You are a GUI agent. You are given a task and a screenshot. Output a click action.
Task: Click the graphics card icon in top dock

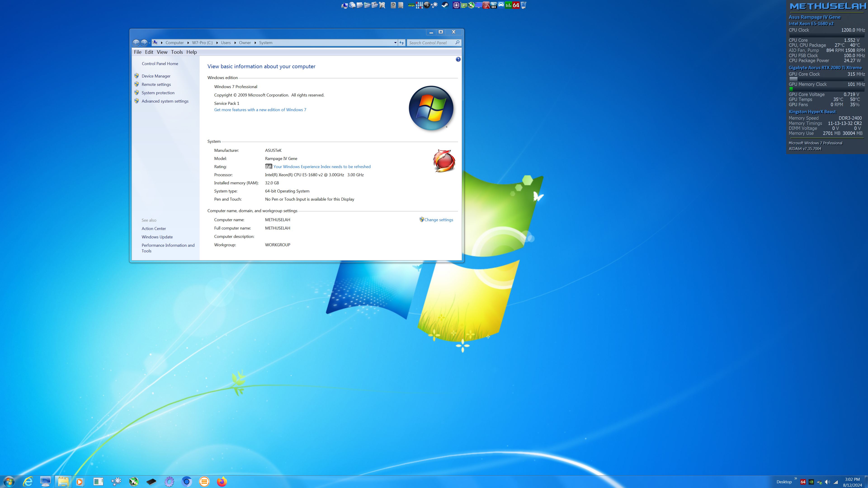pos(464,5)
